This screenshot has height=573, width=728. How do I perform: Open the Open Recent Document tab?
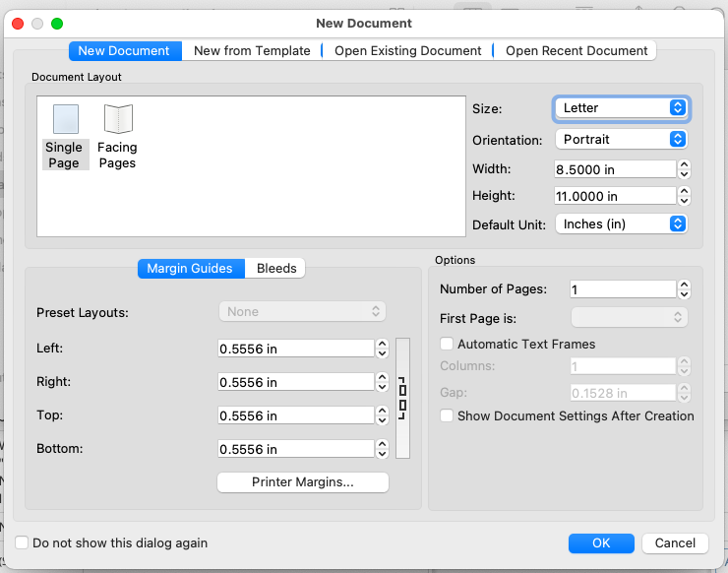coord(576,51)
